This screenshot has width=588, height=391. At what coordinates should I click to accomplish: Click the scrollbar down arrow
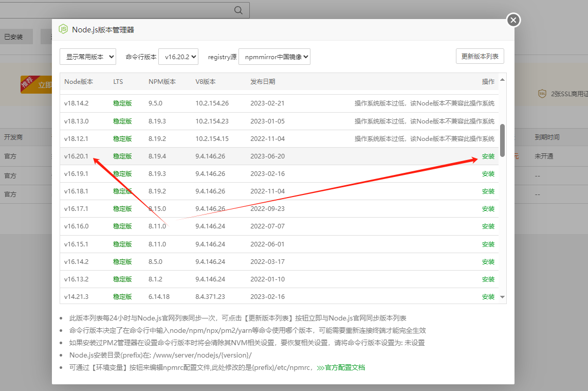pos(503,297)
